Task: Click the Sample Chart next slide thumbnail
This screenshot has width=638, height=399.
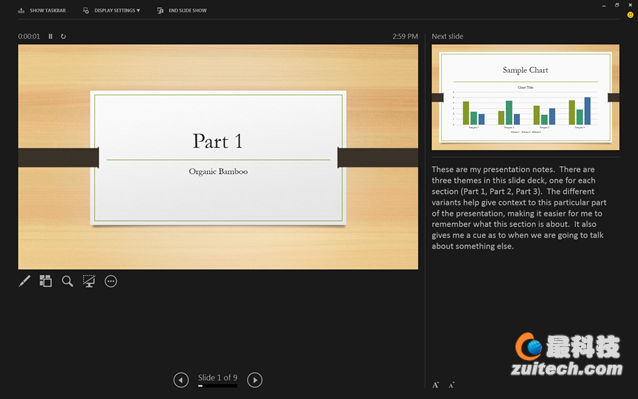Action: (525, 97)
